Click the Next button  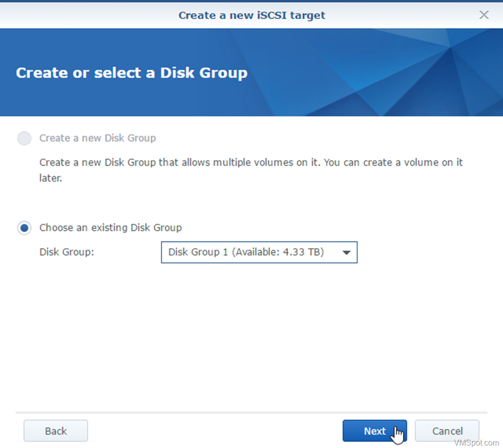(375, 431)
